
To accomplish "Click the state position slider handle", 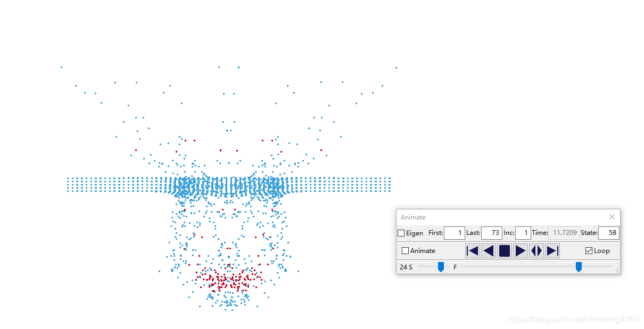I will coord(579,267).
